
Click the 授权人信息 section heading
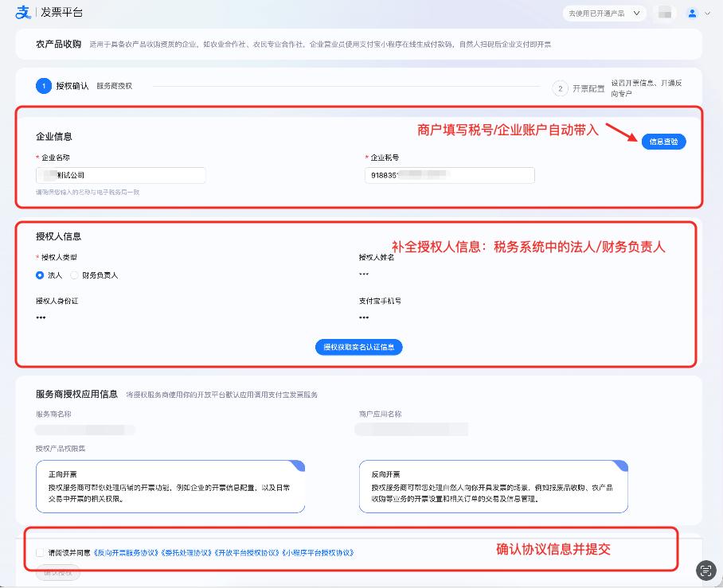pos(59,236)
